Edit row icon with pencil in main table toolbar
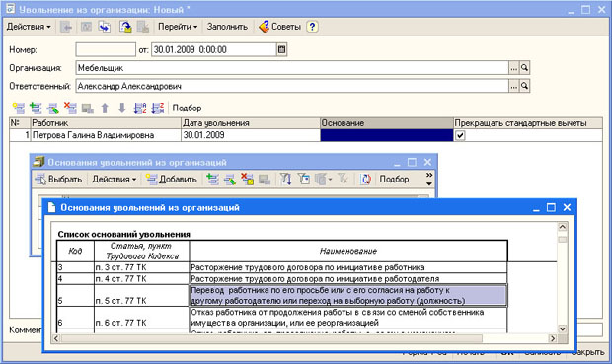The width and height of the screenshot is (612, 364). pos(53,109)
